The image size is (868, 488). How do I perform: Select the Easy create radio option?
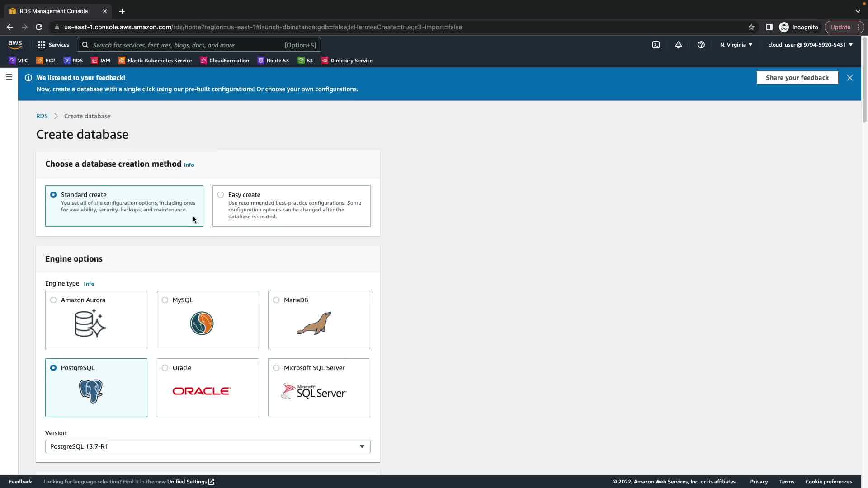click(221, 195)
